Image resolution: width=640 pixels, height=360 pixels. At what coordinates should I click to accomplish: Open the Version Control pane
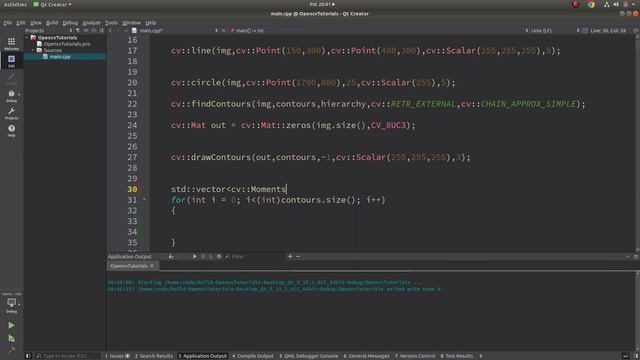tap(415, 356)
